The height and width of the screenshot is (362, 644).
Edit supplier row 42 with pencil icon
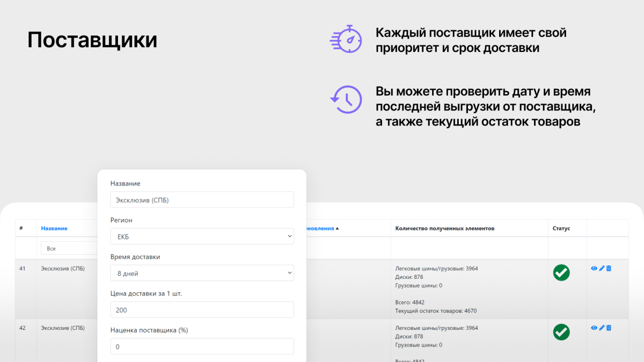[x=602, y=328]
